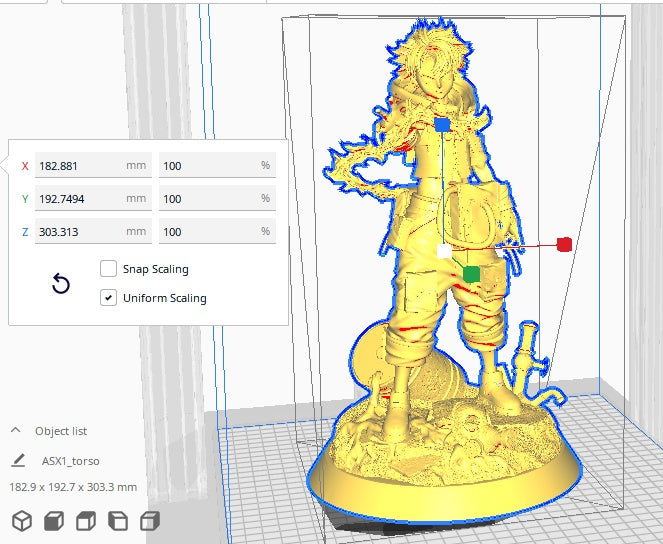Click the X dimension mm field
663x544 pixels.
click(80, 165)
